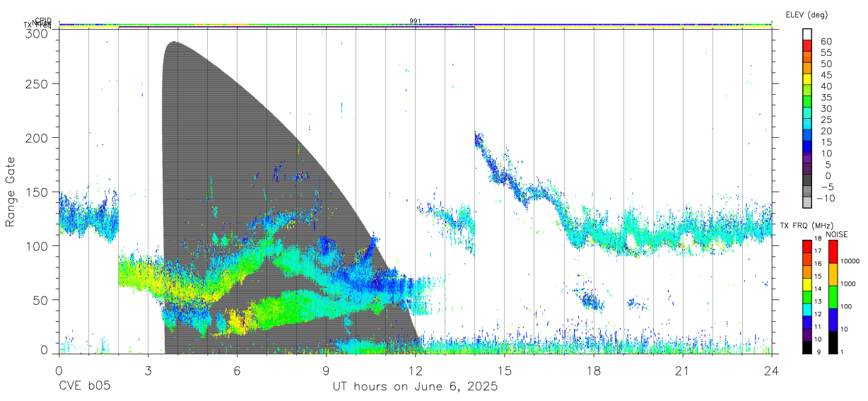Click the light gray bottom ELEV swatch
Screen dimensions: 868x401
coord(808,202)
